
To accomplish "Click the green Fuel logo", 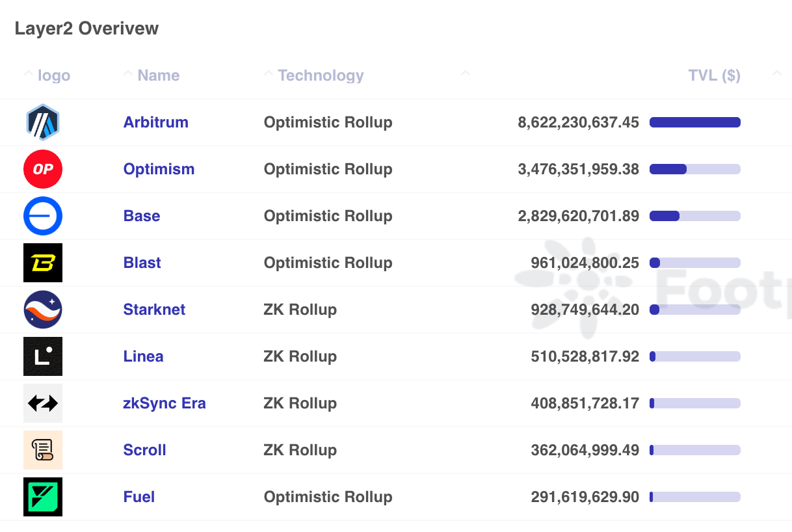I will 43,497.
